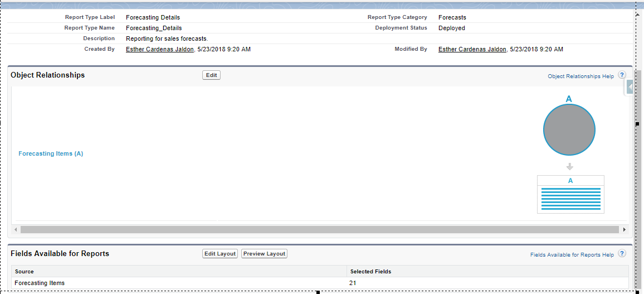Open Esther Cardenas Jaldon link under Created By
Image resolution: width=644 pixels, height=294 pixels.
click(x=160, y=49)
